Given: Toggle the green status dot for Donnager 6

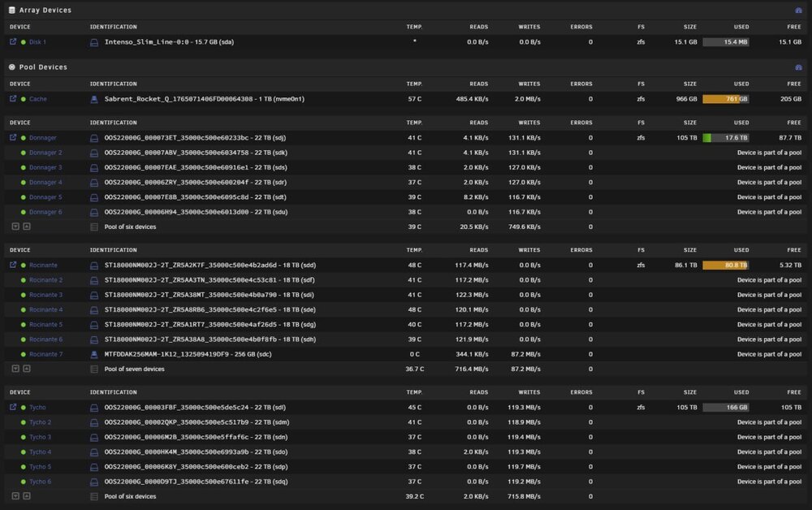Looking at the screenshot, I should (24, 212).
